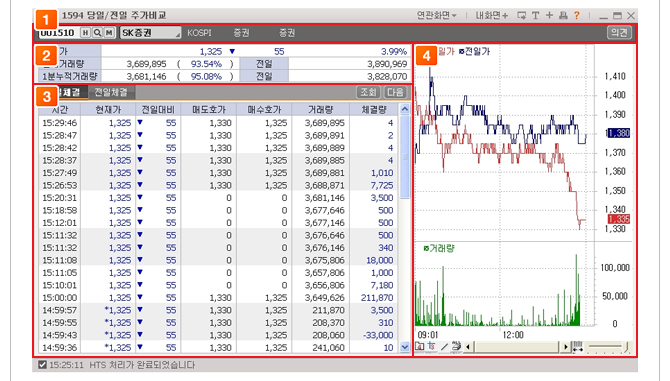Toggle the 전일가 legend checkbox on the chart

[461, 52]
